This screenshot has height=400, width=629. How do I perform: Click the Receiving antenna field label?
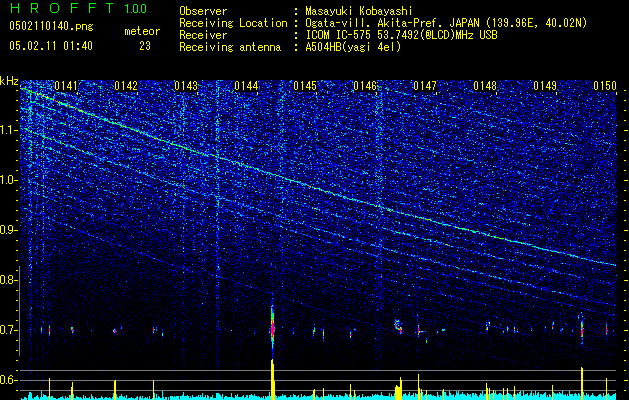230,47
